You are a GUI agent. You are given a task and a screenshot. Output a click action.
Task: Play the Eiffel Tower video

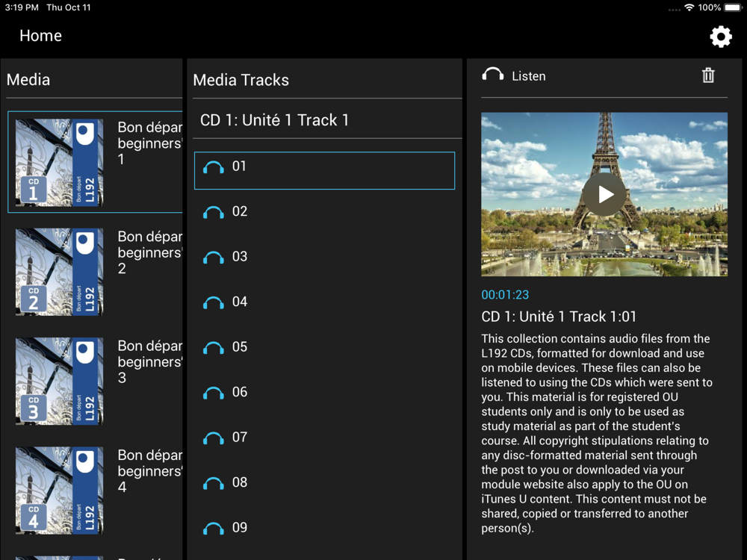[604, 194]
